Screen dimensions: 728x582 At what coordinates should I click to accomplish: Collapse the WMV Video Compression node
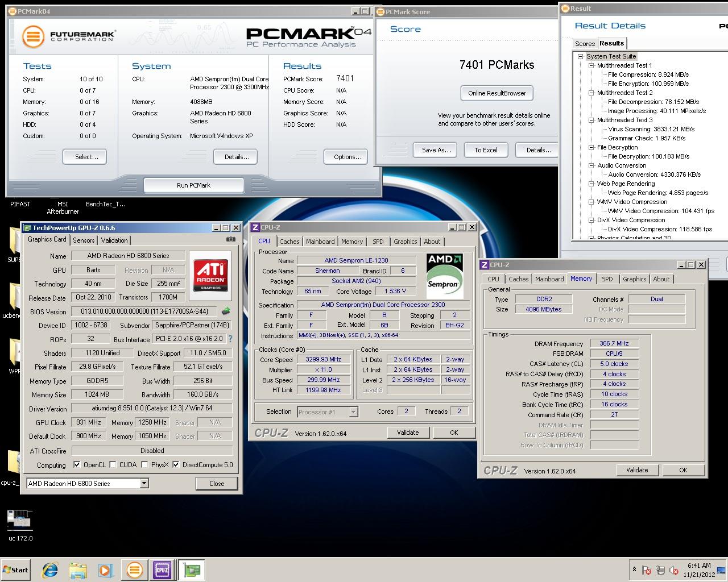(591, 202)
